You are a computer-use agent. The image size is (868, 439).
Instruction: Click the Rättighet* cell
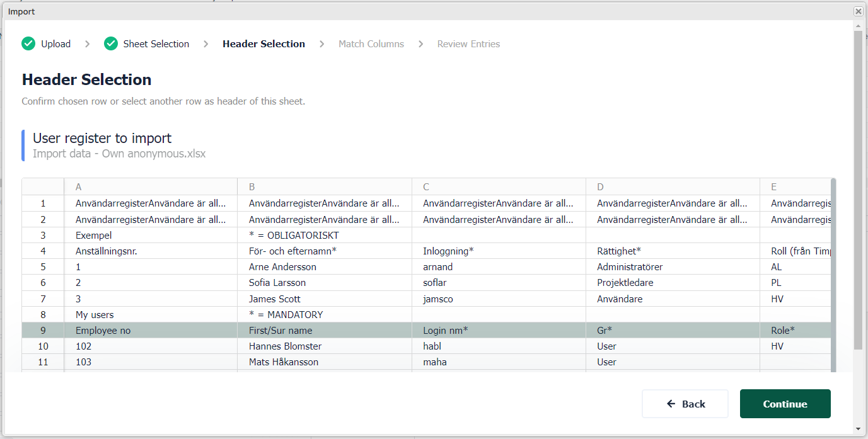pos(673,251)
